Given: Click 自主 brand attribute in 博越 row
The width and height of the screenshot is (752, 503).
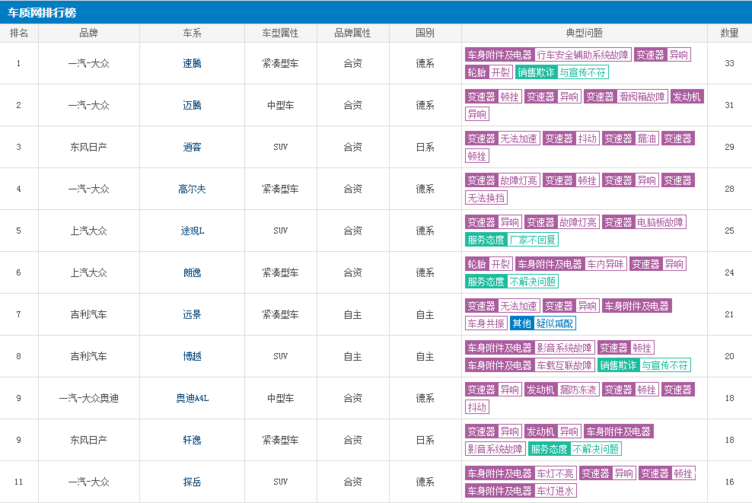Looking at the screenshot, I should [352, 356].
